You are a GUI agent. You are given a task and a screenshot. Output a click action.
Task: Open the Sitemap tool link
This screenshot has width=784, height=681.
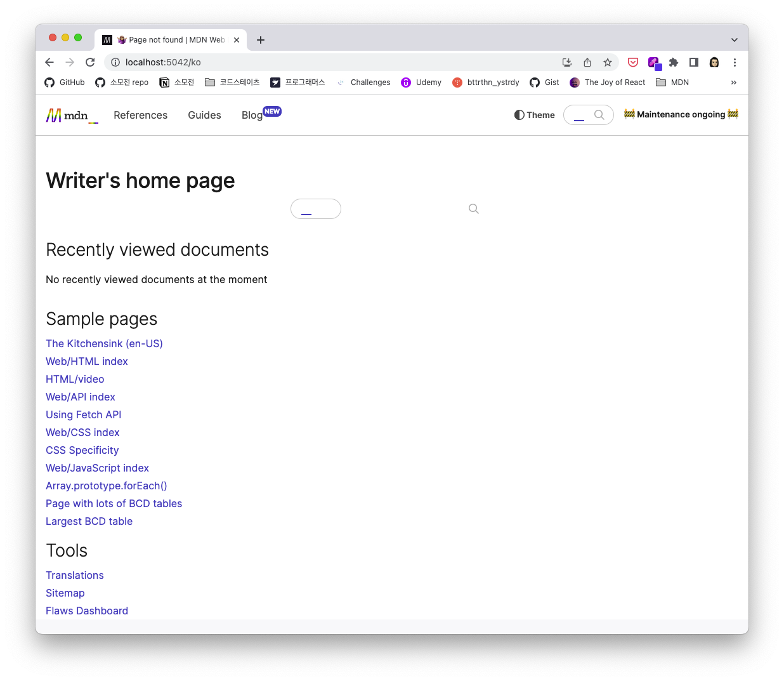pos(65,593)
